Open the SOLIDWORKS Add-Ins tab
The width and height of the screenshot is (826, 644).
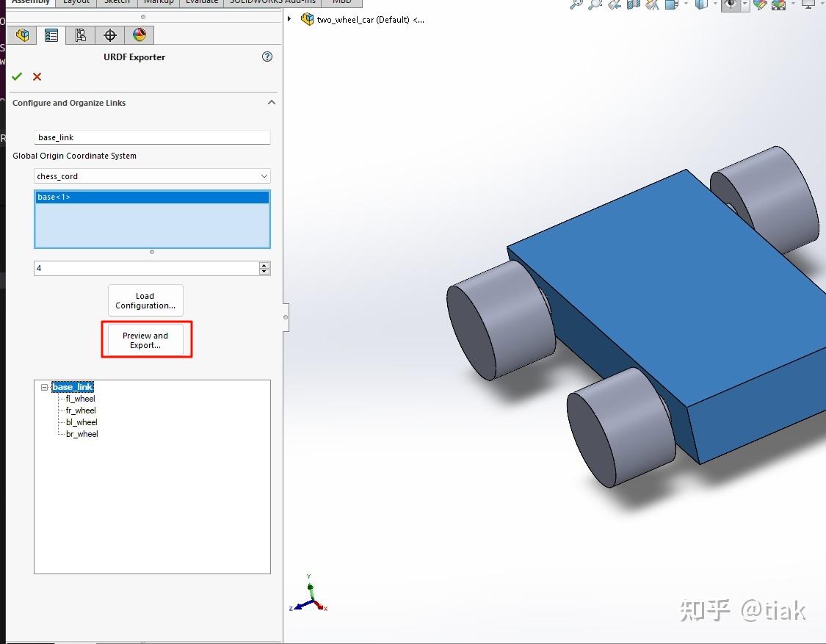pos(272,2)
